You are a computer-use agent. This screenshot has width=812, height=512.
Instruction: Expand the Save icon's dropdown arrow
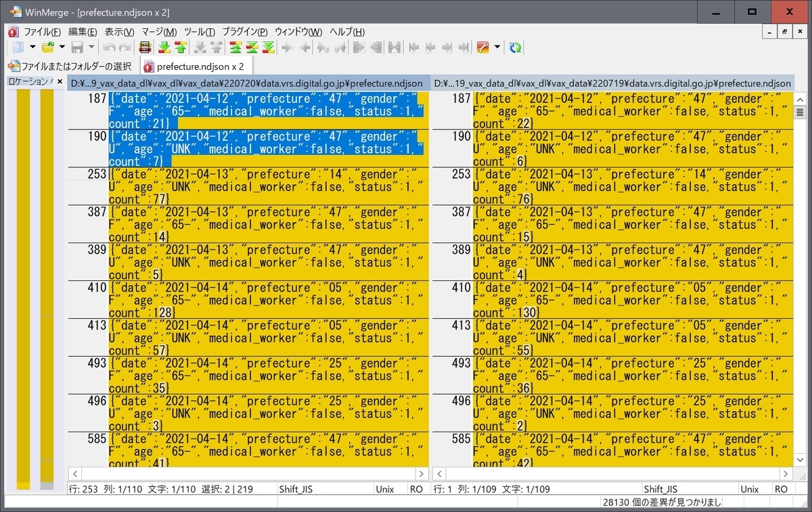click(91, 47)
